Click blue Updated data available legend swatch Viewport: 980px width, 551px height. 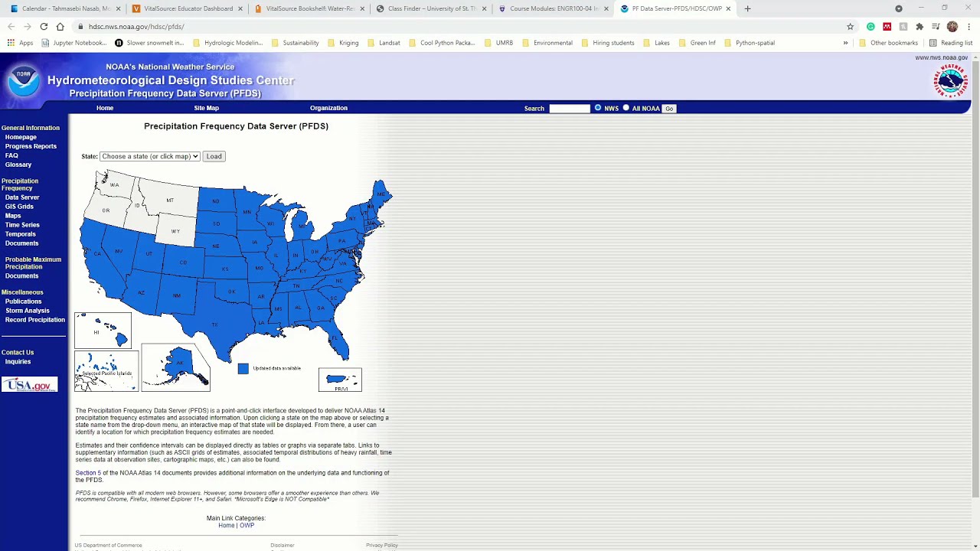click(243, 369)
